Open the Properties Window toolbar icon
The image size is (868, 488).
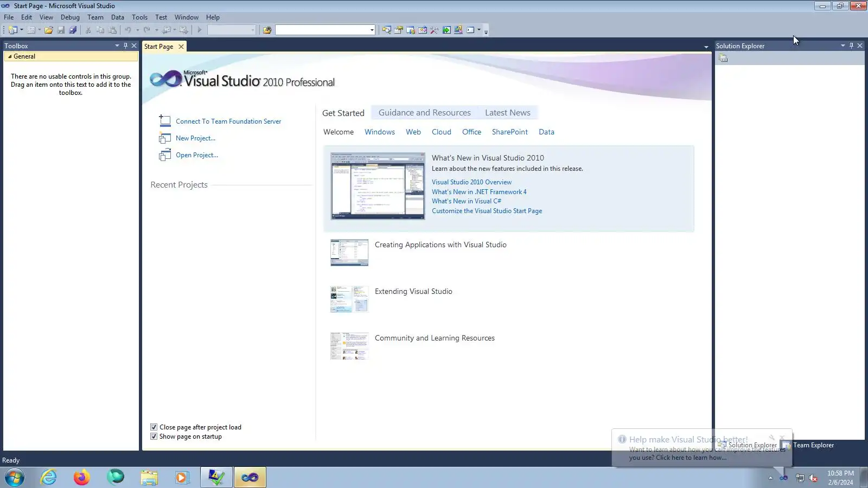tap(398, 30)
